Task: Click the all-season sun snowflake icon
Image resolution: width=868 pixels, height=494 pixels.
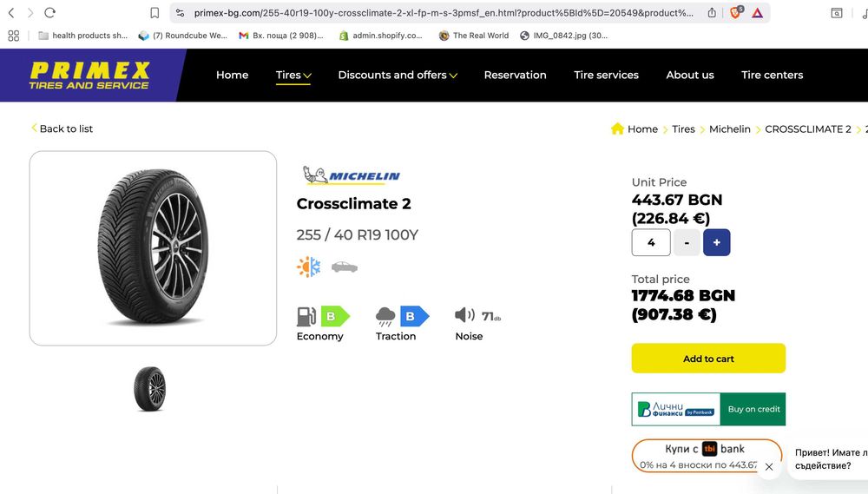Action: coord(308,267)
